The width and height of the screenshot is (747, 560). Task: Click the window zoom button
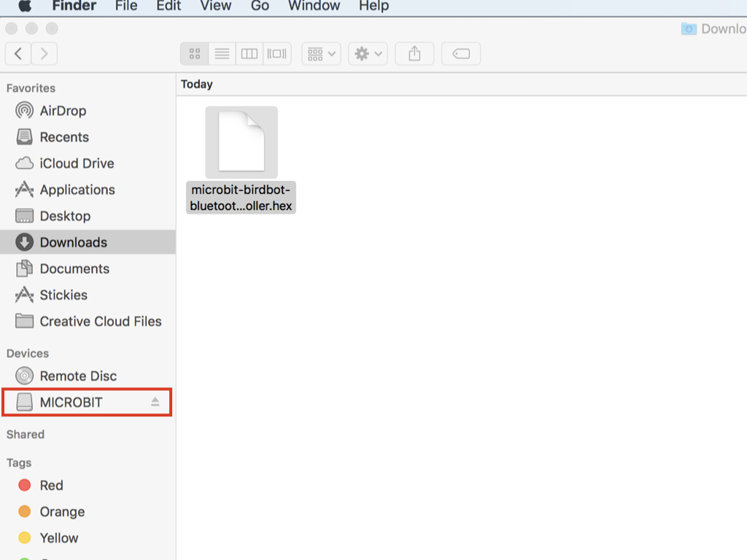pyautogui.click(x=52, y=28)
